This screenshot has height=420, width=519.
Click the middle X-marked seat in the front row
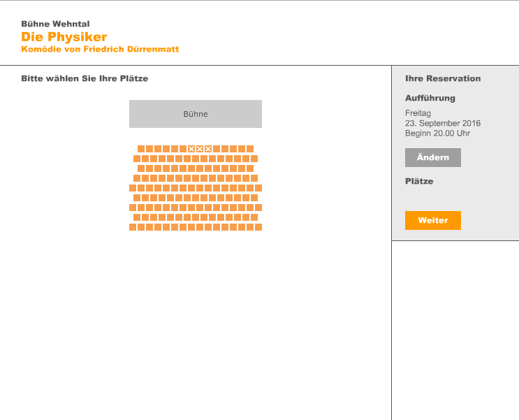(200, 149)
